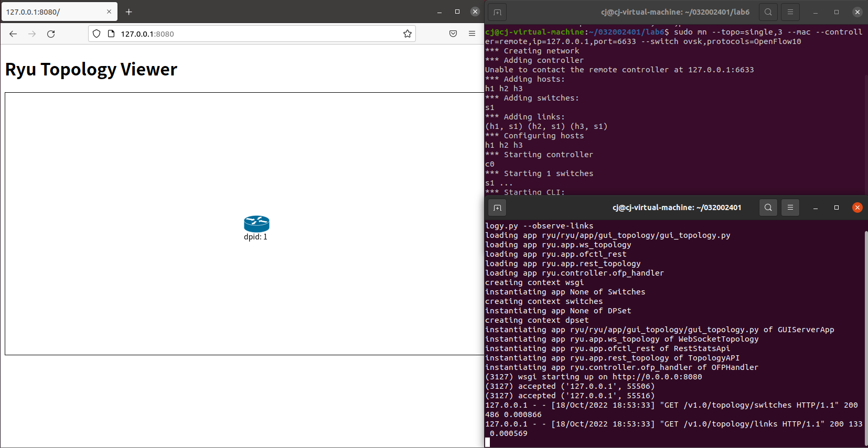Reload the Ryu Topology Viewer page
Image resolution: width=868 pixels, height=448 pixels.
coord(51,34)
